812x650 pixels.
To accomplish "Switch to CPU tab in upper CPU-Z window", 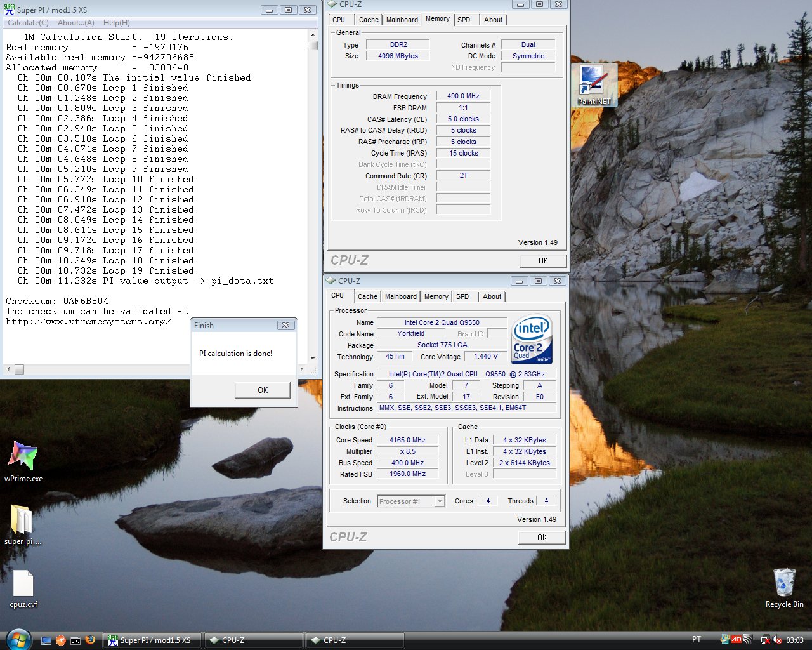I will [x=339, y=20].
